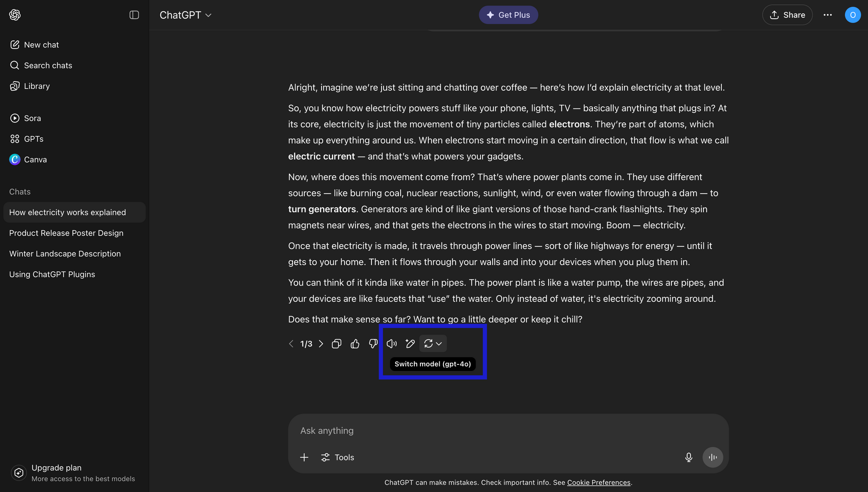Open the Library
The width and height of the screenshot is (868, 492).
36,86
